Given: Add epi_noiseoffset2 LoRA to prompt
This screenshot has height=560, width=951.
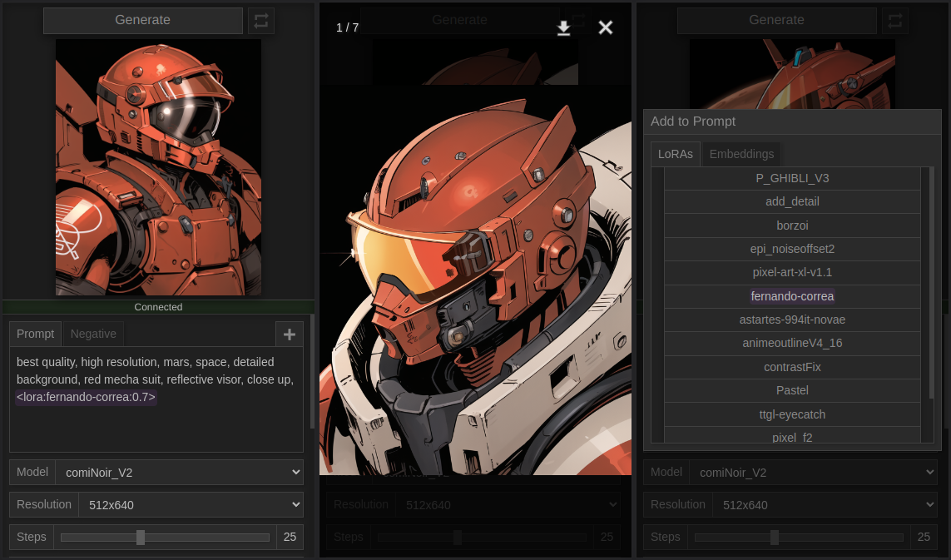Looking at the screenshot, I should pyautogui.click(x=792, y=249).
